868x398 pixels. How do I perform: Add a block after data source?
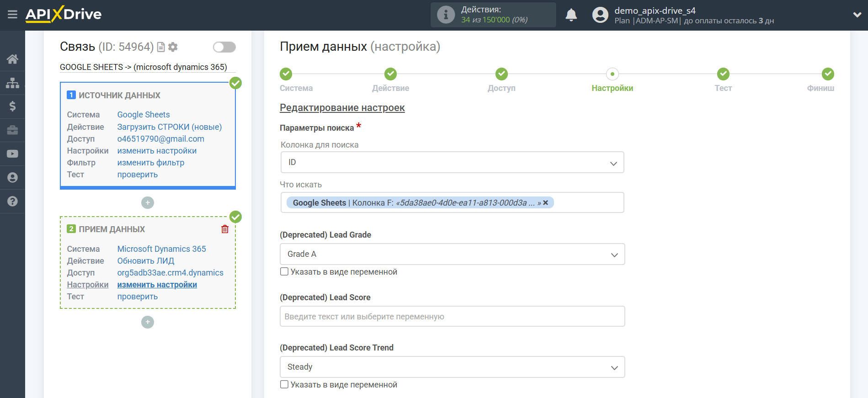[x=148, y=202]
